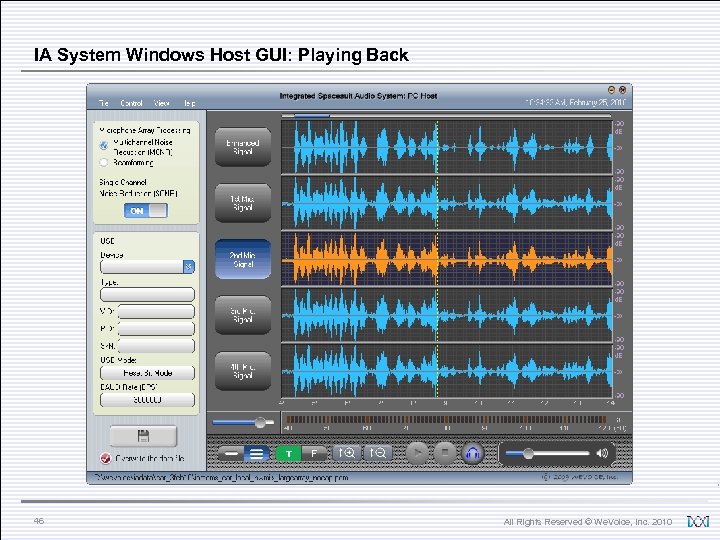The height and width of the screenshot is (540, 720).
Task: Switch to multi-track view icon
Action: [257, 454]
